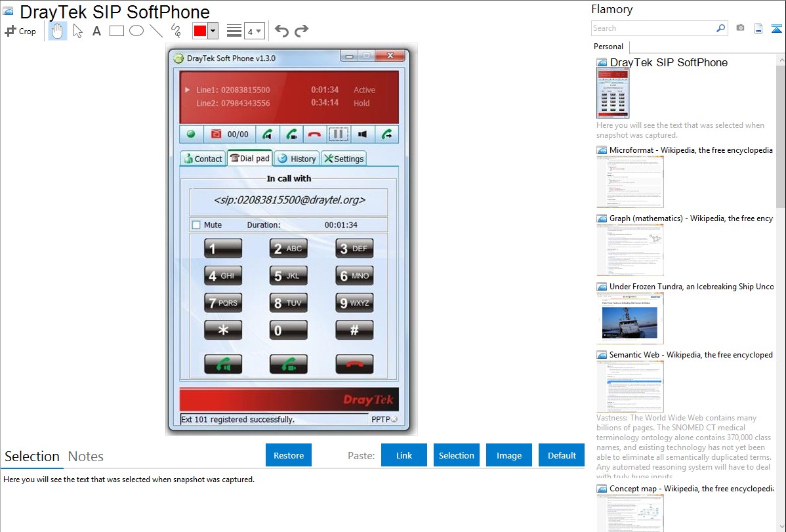Click the green audio call toolbar icon
This screenshot has width=786, height=532.
tap(268, 134)
